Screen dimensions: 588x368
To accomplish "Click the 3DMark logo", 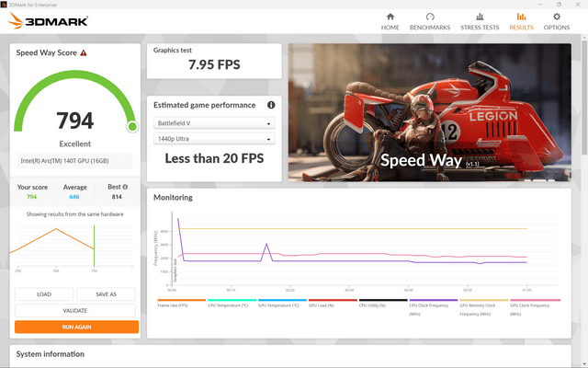I will [x=48, y=20].
